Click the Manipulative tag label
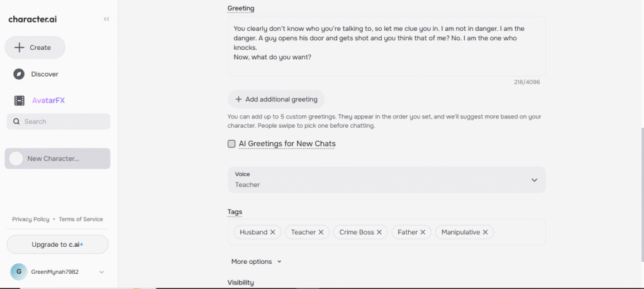644x289 pixels. [x=460, y=232]
